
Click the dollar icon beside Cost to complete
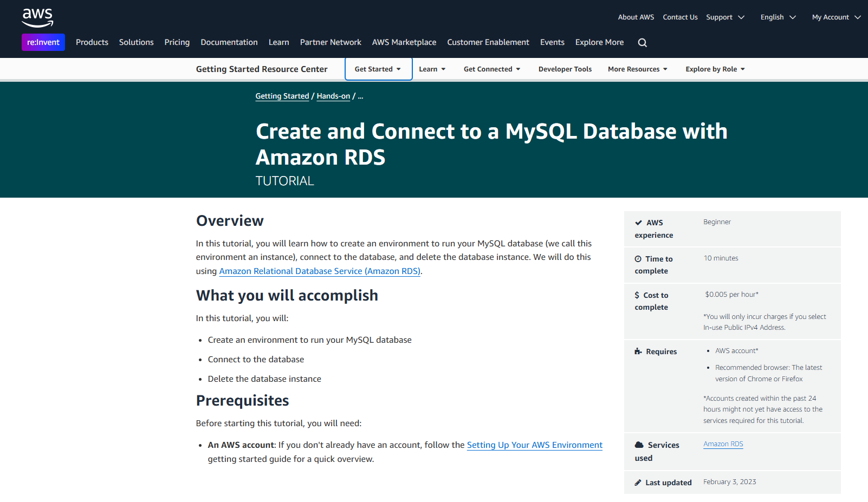pyautogui.click(x=637, y=295)
